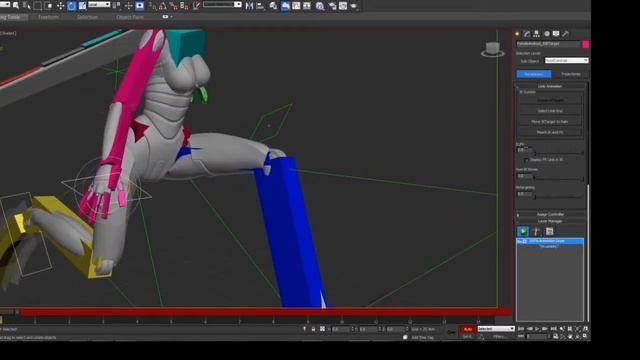Screen dimensions: 640x360
Task: Click Move IKTarget to Palm button
Action: click(x=550, y=122)
